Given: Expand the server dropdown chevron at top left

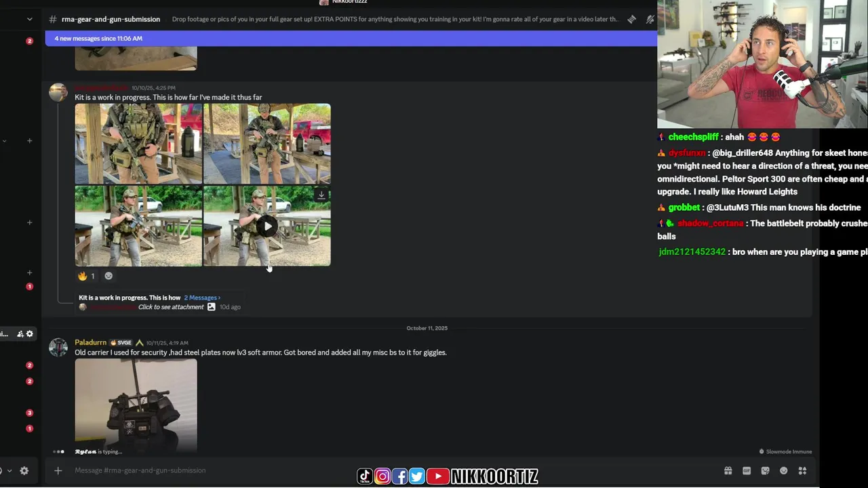Looking at the screenshot, I should (x=29, y=19).
